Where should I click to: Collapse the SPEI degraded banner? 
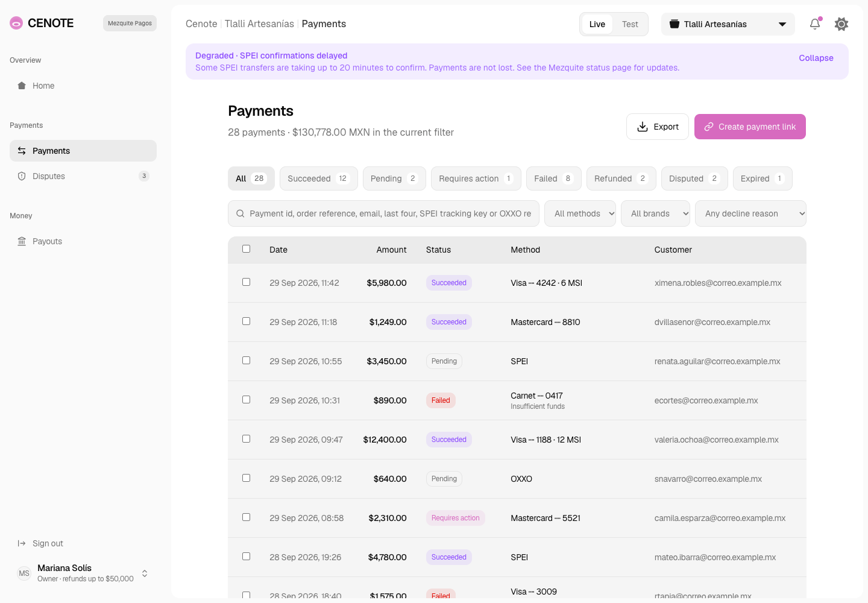point(816,58)
